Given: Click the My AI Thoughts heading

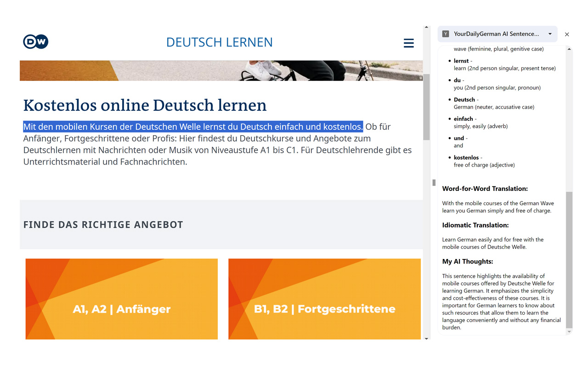Looking at the screenshot, I should [x=467, y=261].
